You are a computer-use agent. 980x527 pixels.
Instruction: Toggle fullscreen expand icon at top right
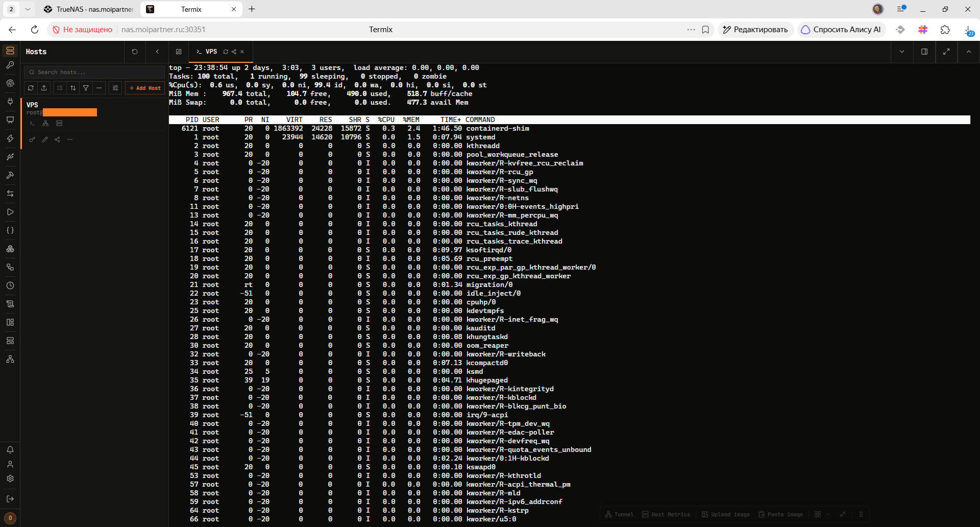(x=946, y=52)
